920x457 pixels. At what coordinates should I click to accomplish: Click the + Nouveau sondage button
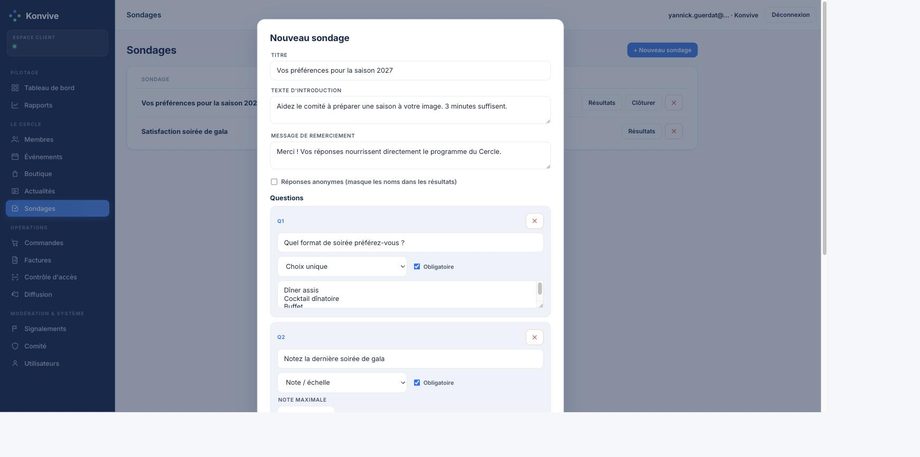[662, 50]
